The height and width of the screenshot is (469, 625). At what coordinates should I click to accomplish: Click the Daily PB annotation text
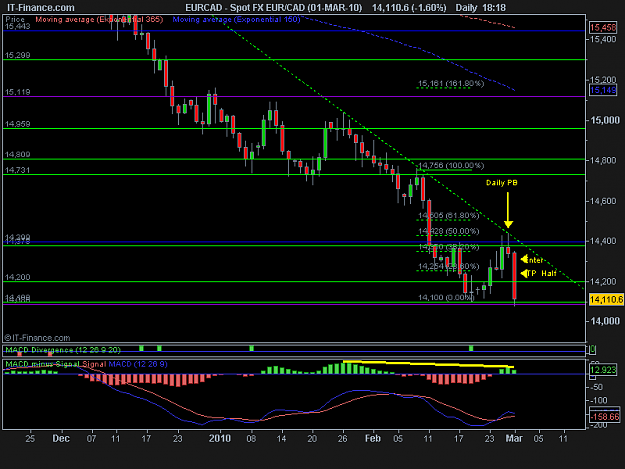pyautogui.click(x=501, y=183)
